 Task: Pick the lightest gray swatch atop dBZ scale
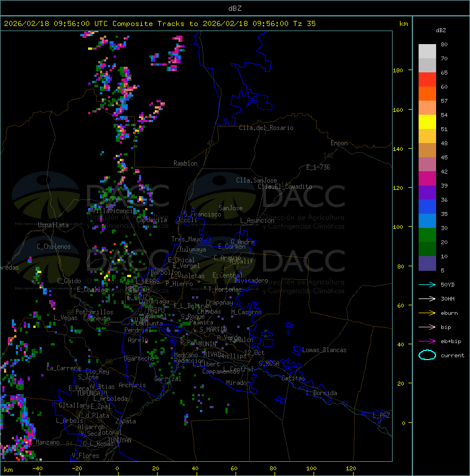427,51
